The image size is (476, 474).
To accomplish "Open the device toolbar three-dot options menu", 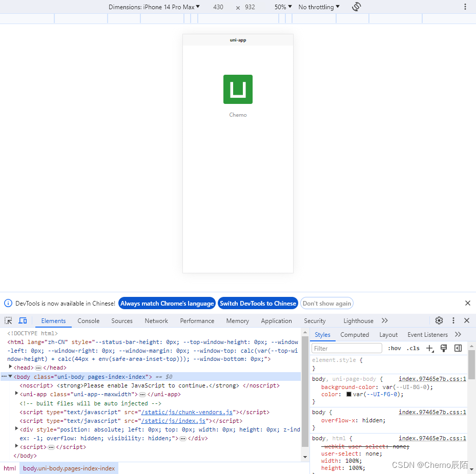I will [465, 7].
